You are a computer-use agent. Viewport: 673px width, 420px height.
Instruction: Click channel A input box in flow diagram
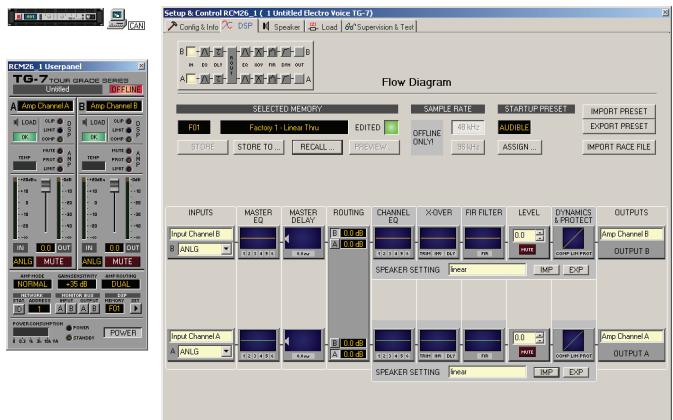coord(191,79)
